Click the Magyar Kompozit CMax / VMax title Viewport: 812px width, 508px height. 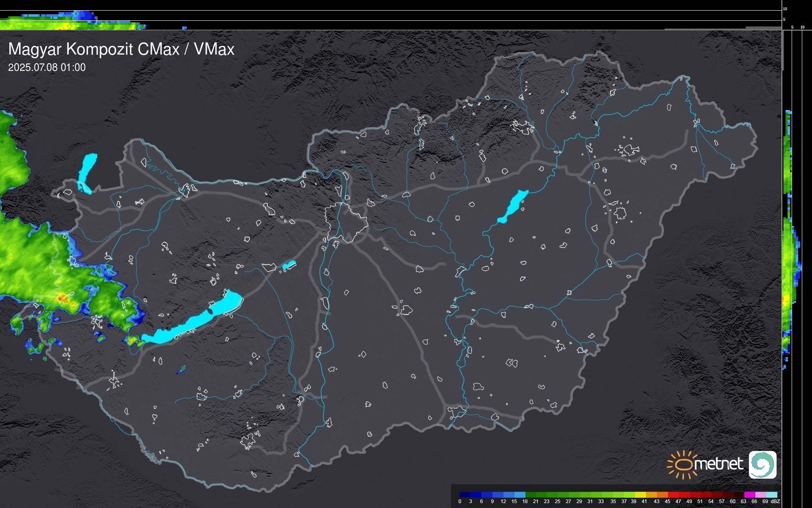coord(121,49)
